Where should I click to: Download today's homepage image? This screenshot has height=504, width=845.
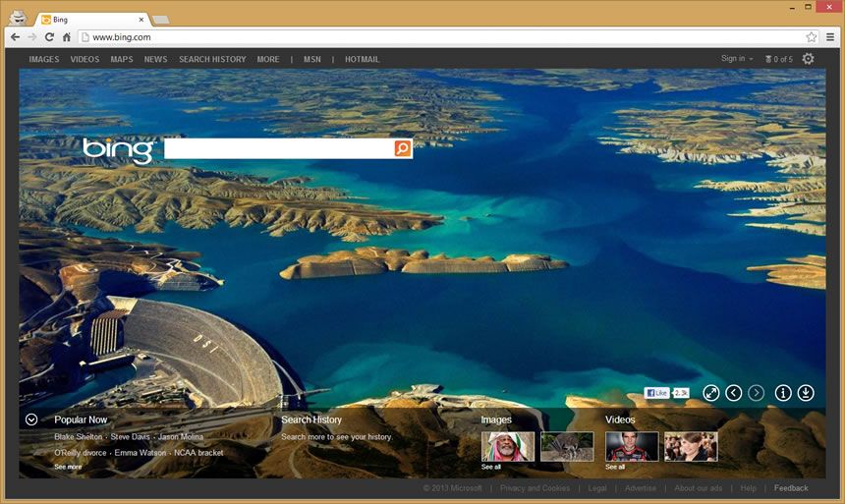coord(806,393)
